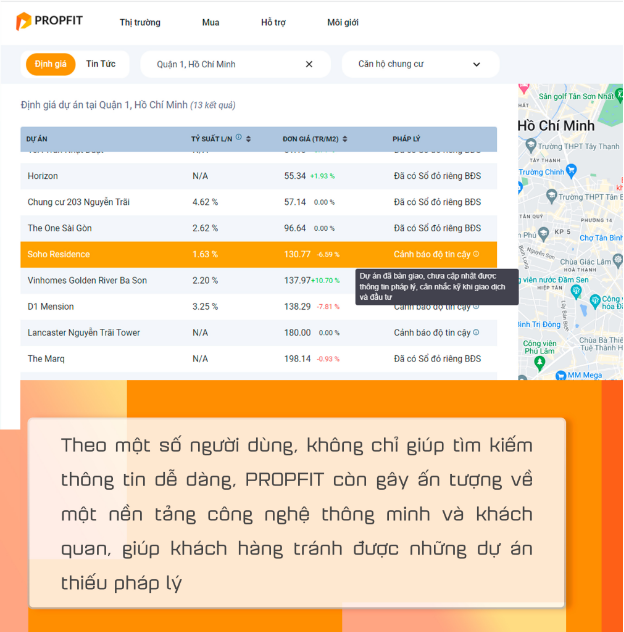Screen dimensions: 624x632
Task: Click D1 Mension yield 3.25 %
Action: pos(205,307)
